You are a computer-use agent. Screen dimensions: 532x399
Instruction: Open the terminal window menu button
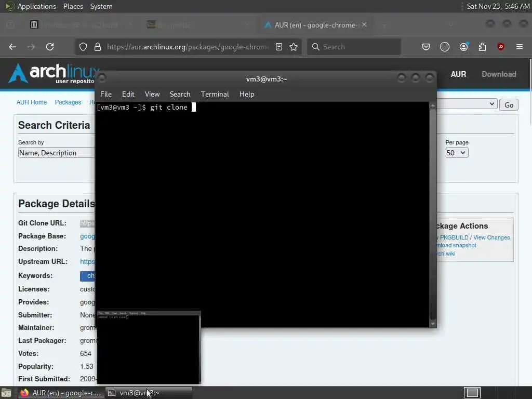[x=102, y=78]
